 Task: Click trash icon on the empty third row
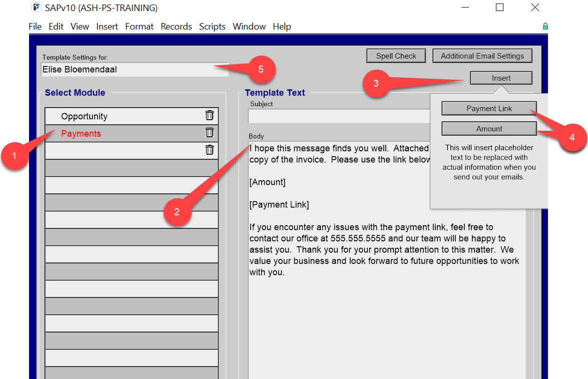pyautogui.click(x=210, y=150)
